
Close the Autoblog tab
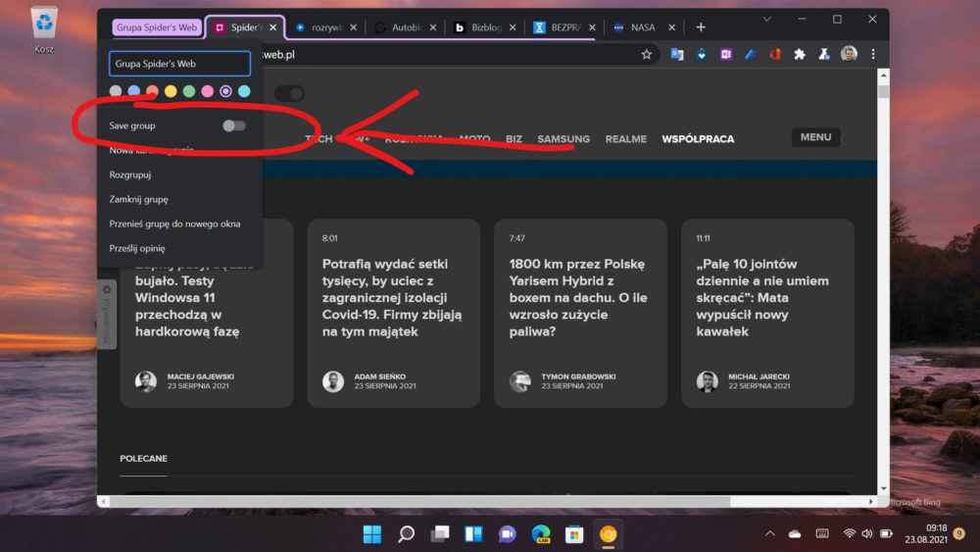click(x=432, y=27)
